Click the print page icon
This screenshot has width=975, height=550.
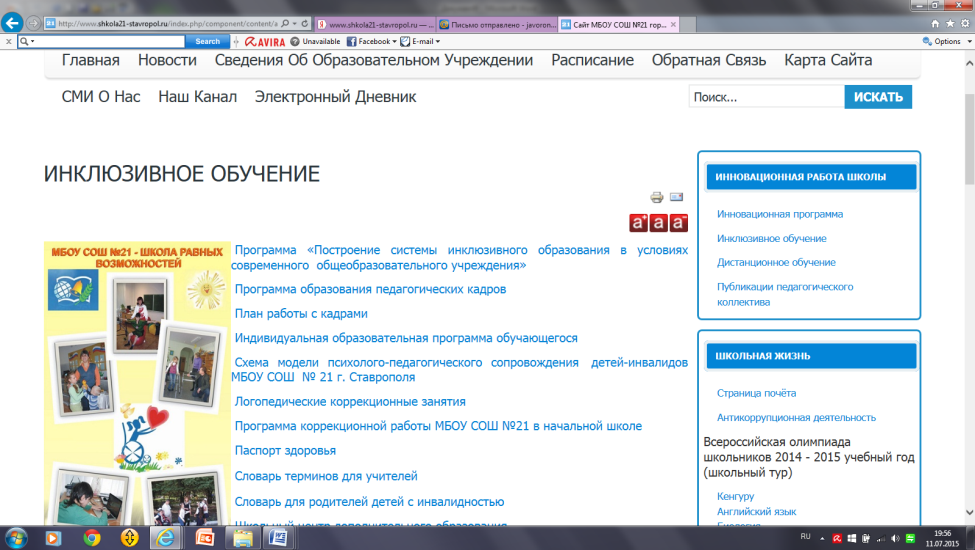pyautogui.click(x=657, y=197)
